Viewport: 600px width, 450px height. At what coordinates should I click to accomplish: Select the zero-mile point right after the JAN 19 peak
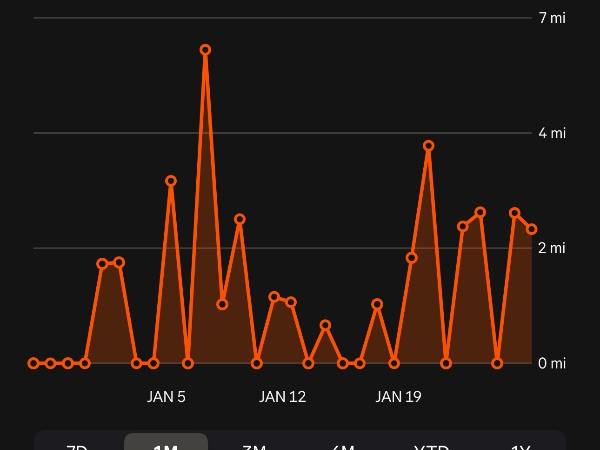pos(446,363)
